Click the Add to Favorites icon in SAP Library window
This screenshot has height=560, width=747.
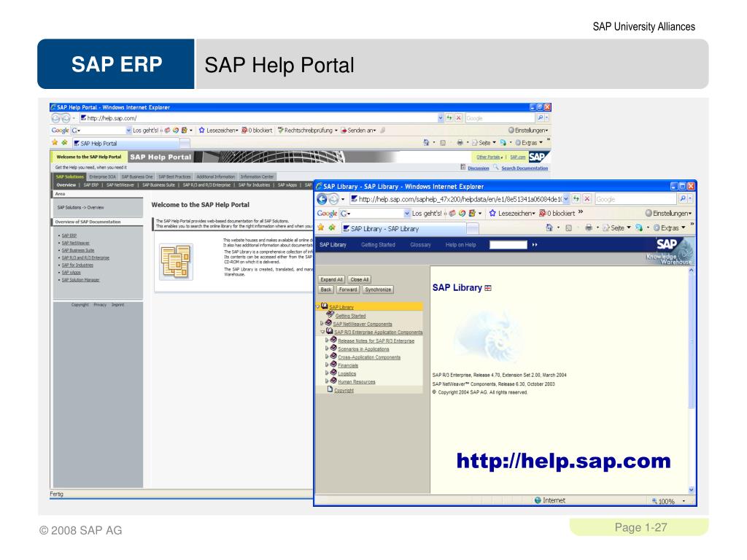pyautogui.click(x=332, y=228)
